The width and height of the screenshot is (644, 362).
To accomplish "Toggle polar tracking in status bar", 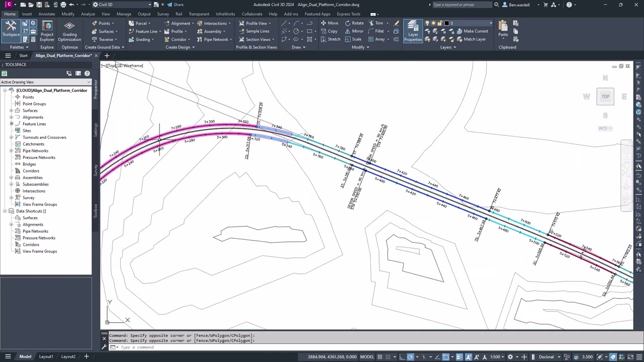I will pyautogui.click(x=411, y=357).
